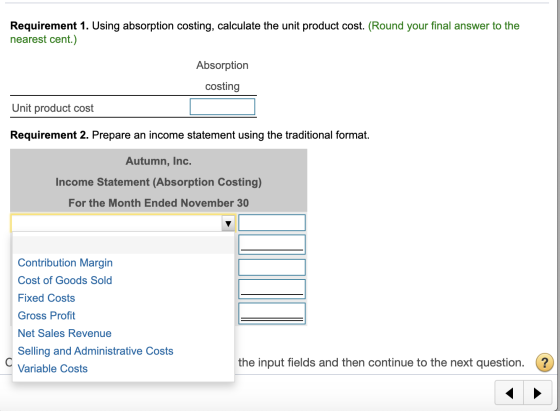The width and height of the screenshot is (560, 411).
Task: Click the fourth amount field with single underline
Action: [272, 289]
